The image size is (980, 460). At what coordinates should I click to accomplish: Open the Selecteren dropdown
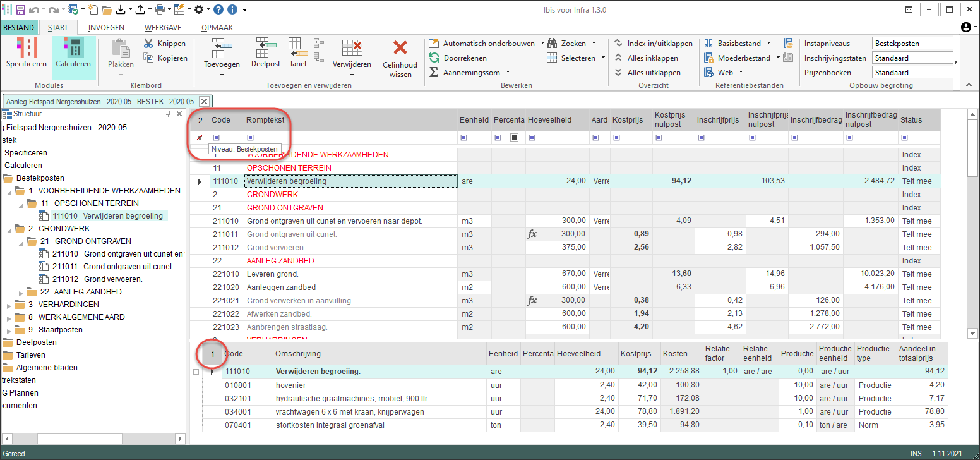603,57
